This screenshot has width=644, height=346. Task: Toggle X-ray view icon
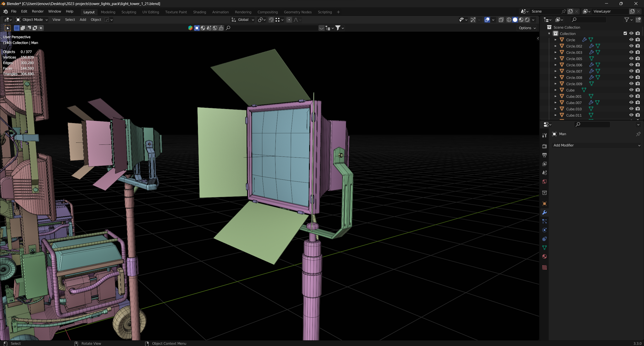(x=501, y=20)
